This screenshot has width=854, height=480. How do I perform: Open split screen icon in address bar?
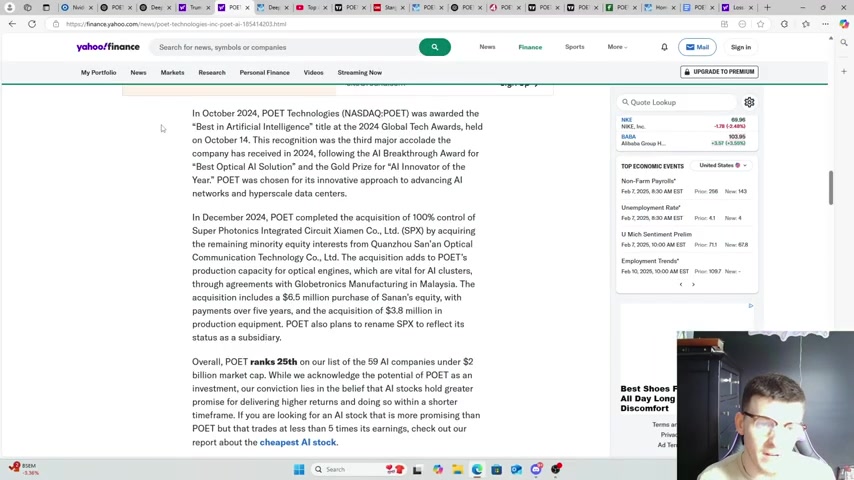coord(724,24)
